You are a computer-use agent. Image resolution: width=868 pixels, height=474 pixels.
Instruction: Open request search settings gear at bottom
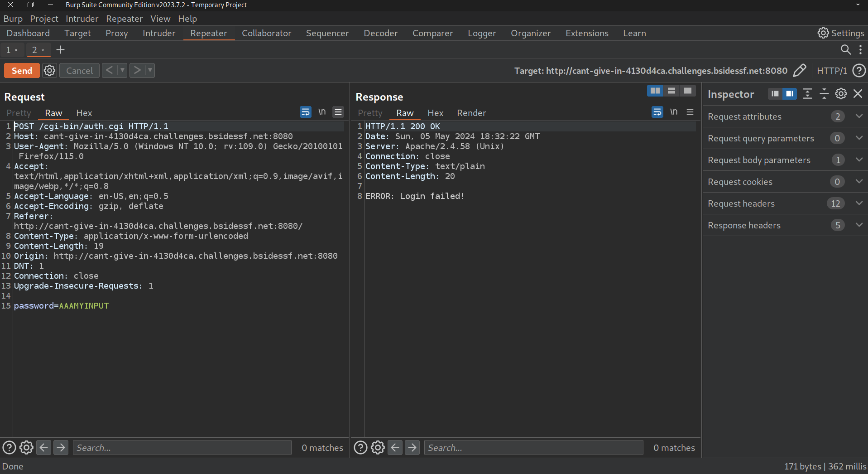coord(26,448)
